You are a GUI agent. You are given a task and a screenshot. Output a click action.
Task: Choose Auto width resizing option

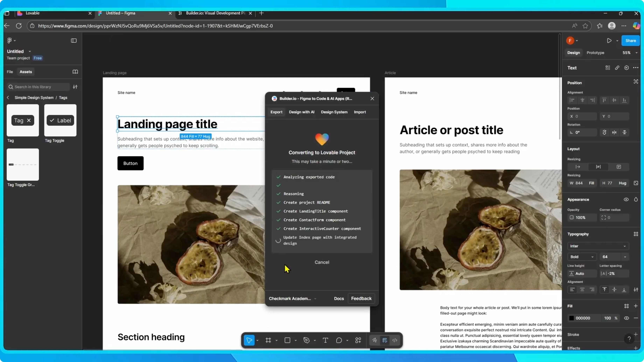tap(578, 167)
